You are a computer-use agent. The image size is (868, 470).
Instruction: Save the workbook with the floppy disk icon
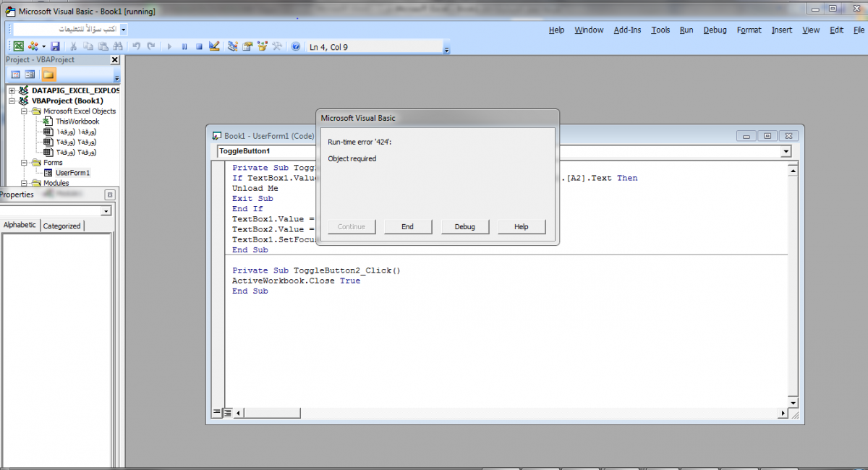click(x=55, y=46)
